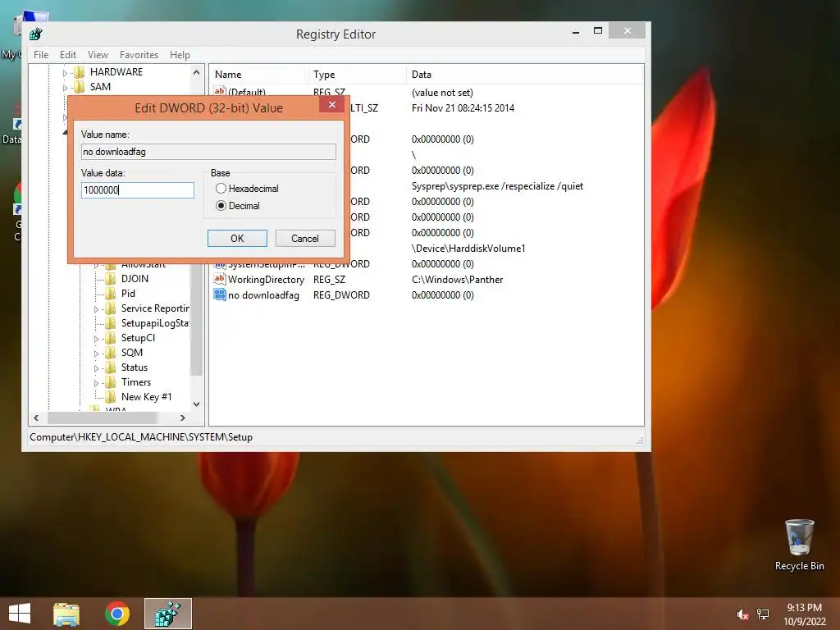
Task: Expand the SetupCl key
Action: pos(96,339)
